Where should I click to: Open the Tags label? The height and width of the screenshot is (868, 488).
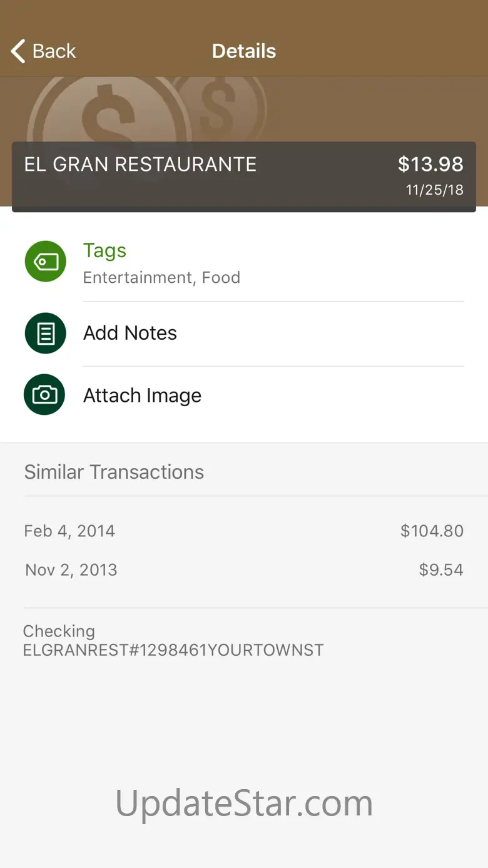[104, 250]
